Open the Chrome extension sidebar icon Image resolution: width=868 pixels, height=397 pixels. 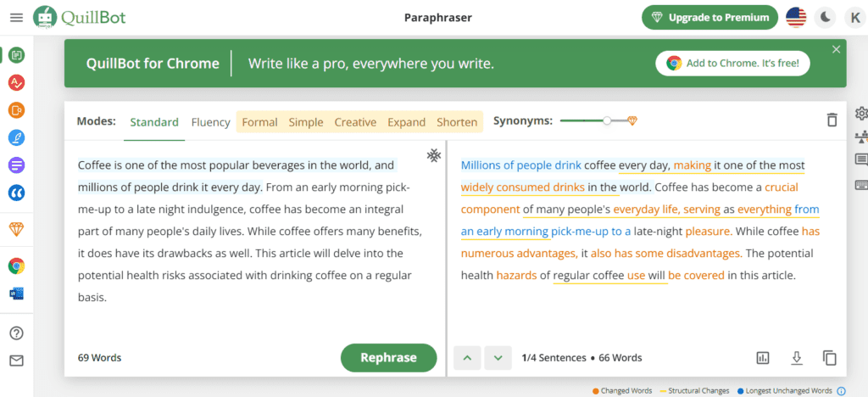17,266
